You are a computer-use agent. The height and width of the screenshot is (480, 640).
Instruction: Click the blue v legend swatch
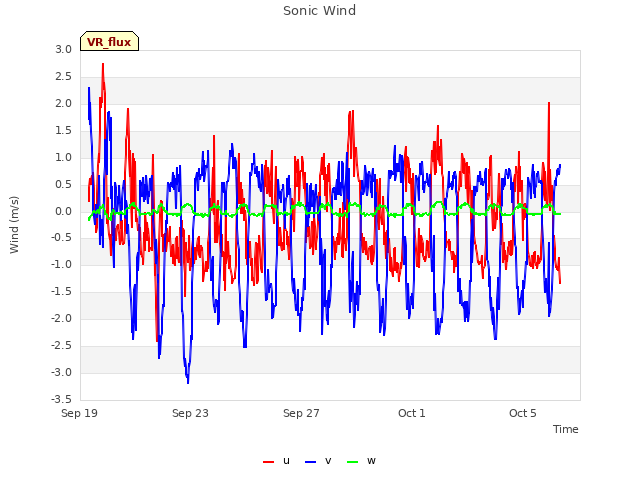310,462
